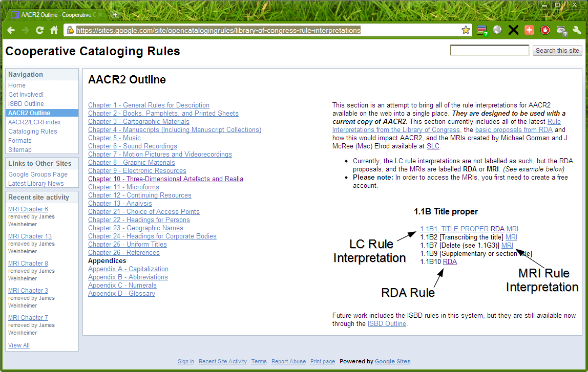Open the AdBlock stop-hand extension
Viewport: 588px width, 372px height.
[x=544, y=30]
